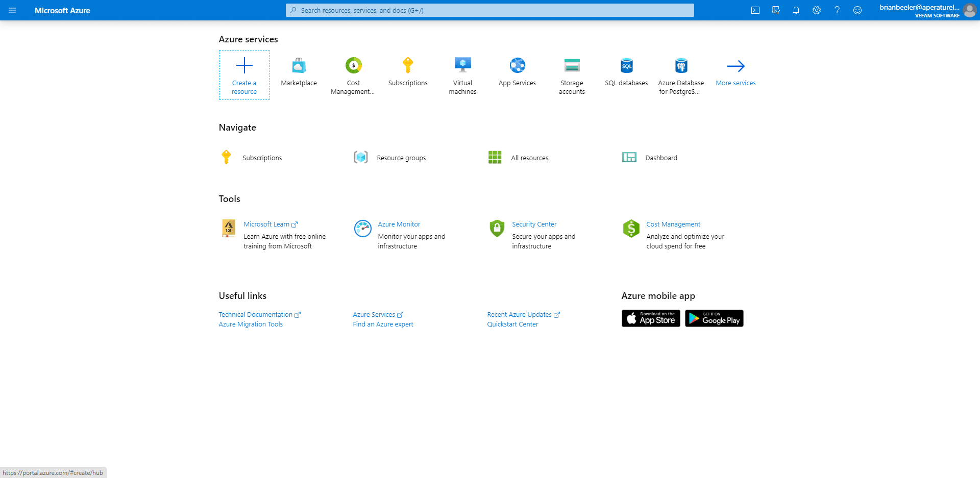Click Find an Azure expert
The image size is (980, 478).
383,324
